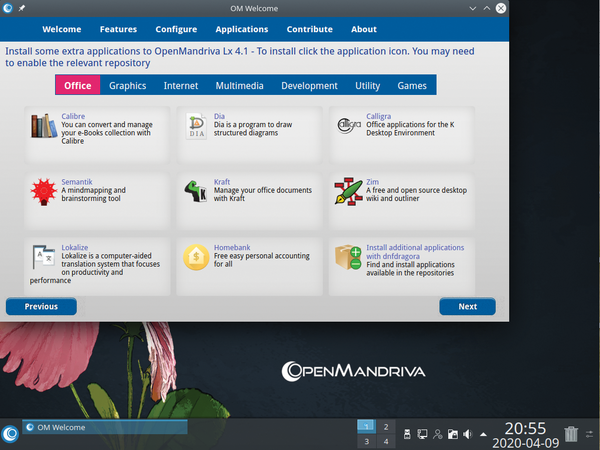Click the Calligra office suite icon
Image resolution: width=600 pixels, height=450 pixels.
click(349, 125)
